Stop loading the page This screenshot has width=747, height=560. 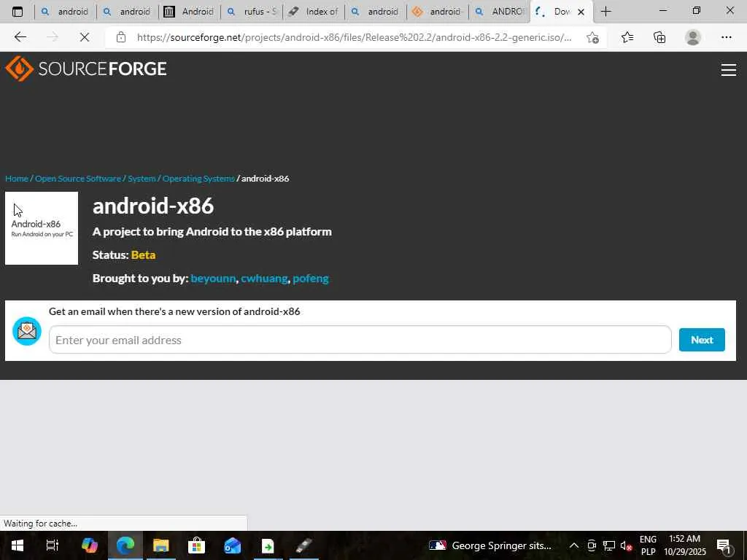click(x=85, y=37)
